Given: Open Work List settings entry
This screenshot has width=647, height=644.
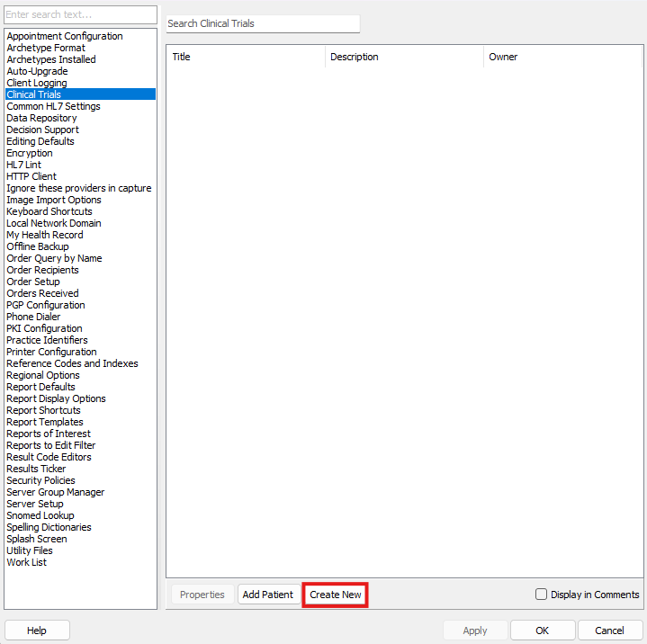Looking at the screenshot, I should pos(27,562).
